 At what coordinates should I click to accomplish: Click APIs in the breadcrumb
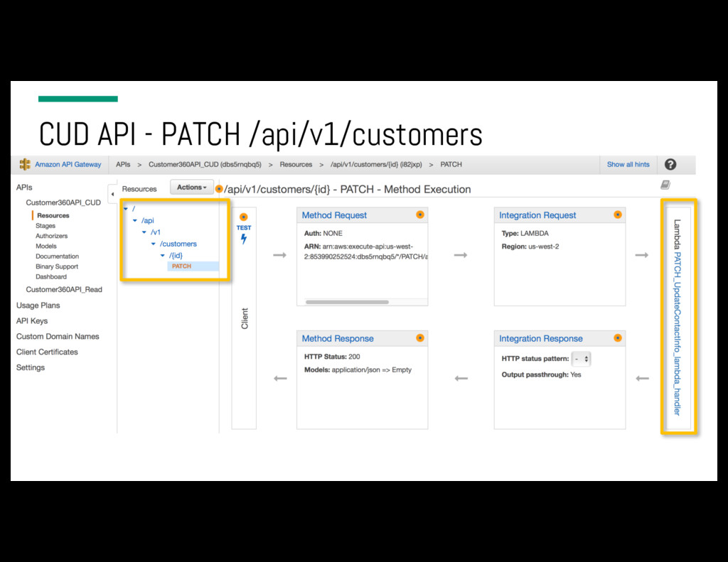(x=123, y=164)
